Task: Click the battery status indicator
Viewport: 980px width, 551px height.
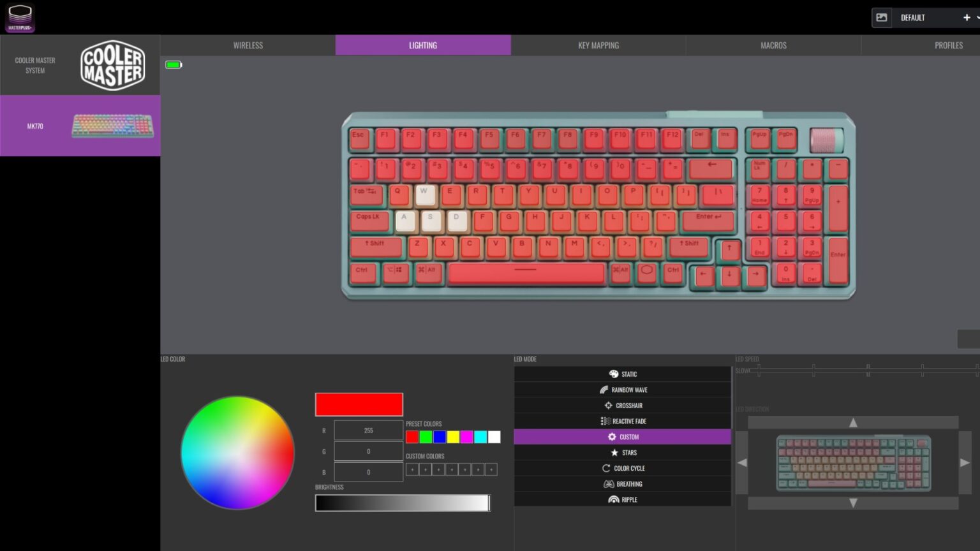Action: point(173,64)
